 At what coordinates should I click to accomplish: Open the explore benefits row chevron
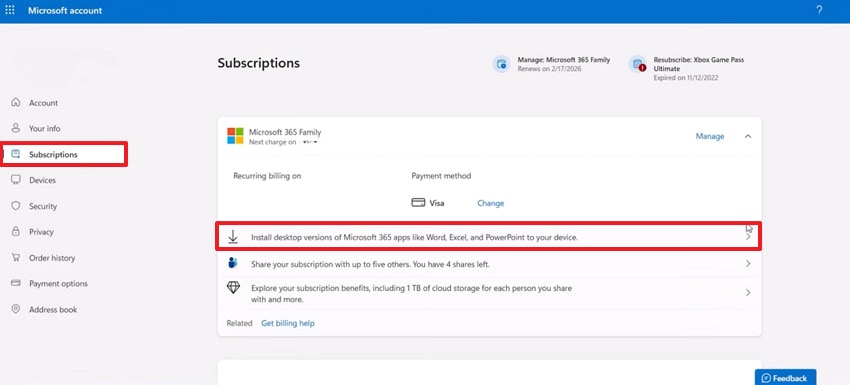[x=749, y=293]
